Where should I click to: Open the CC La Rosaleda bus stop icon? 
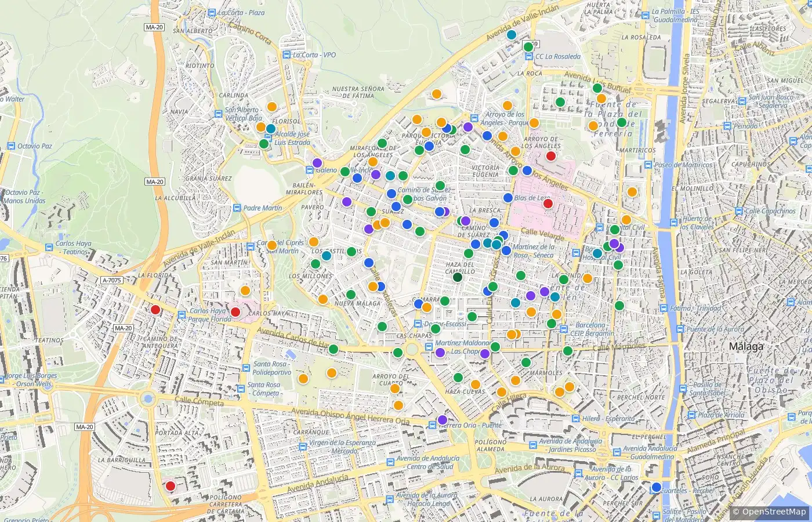(528, 57)
